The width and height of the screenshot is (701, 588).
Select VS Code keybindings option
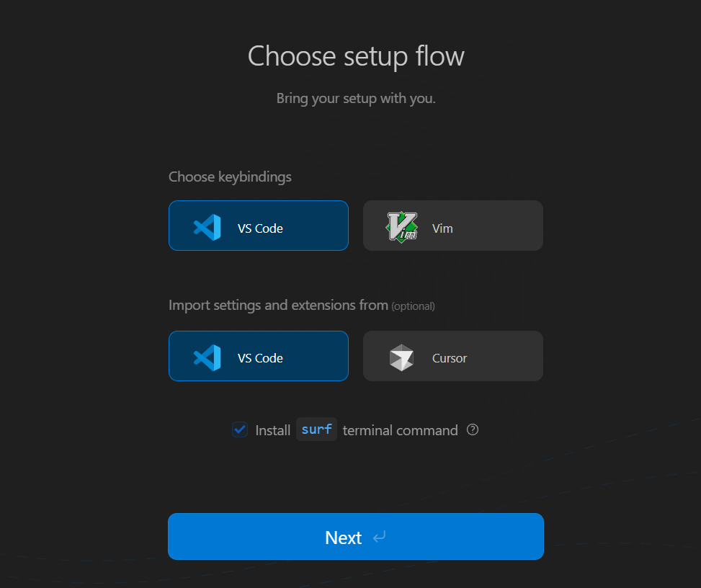coord(259,226)
